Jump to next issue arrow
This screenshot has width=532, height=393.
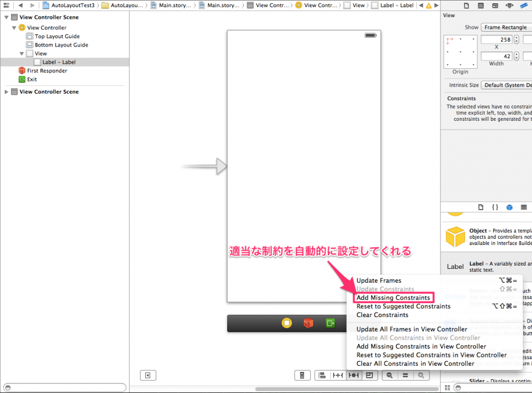[x=436, y=5]
